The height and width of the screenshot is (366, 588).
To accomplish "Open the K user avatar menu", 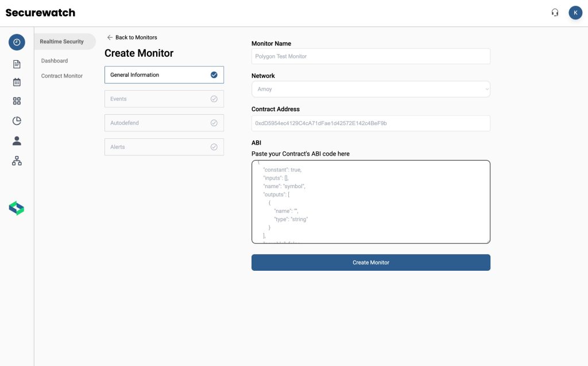I will point(575,13).
